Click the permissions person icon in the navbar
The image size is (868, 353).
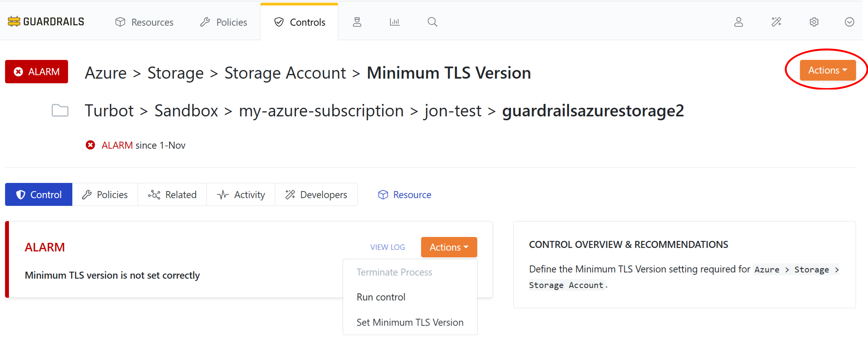(357, 22)
